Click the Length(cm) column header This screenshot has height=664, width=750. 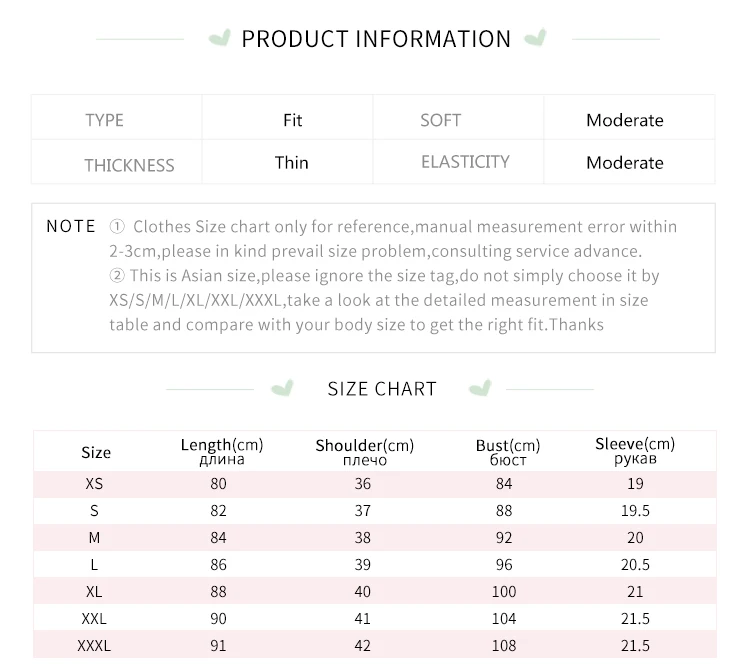click(x=222, y=451)
